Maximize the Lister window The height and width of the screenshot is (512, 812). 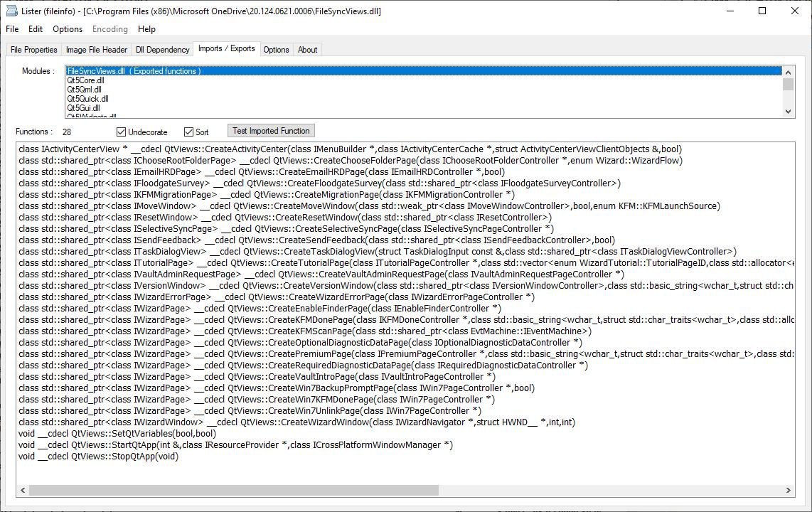[x=762, y=11]
